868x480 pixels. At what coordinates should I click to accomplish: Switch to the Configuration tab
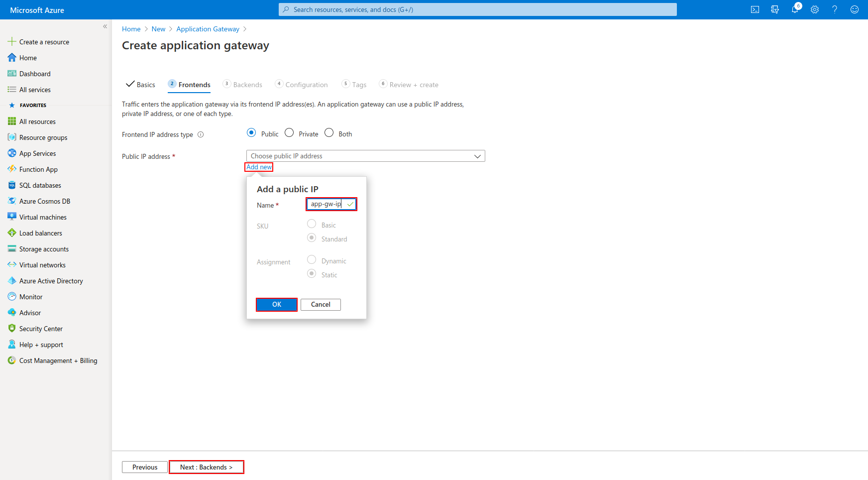(x=301, y=85)
